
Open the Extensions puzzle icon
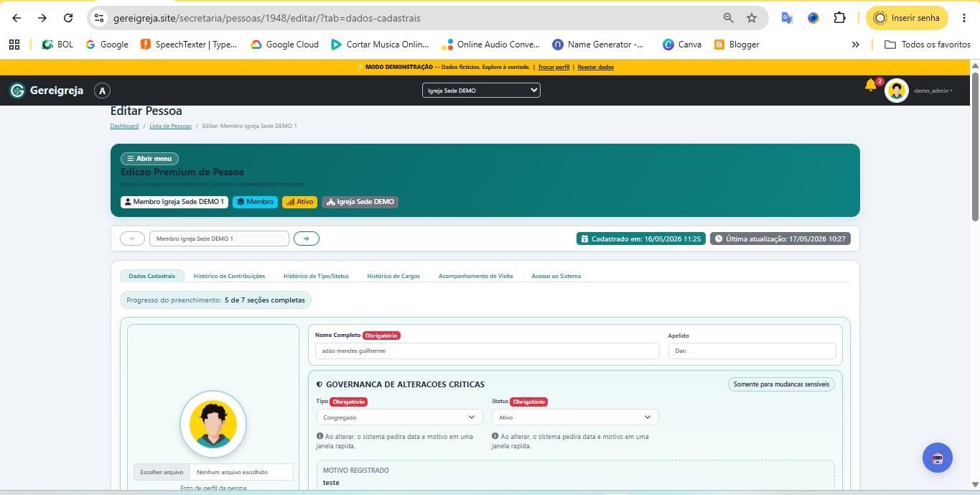tap(839, 18)
